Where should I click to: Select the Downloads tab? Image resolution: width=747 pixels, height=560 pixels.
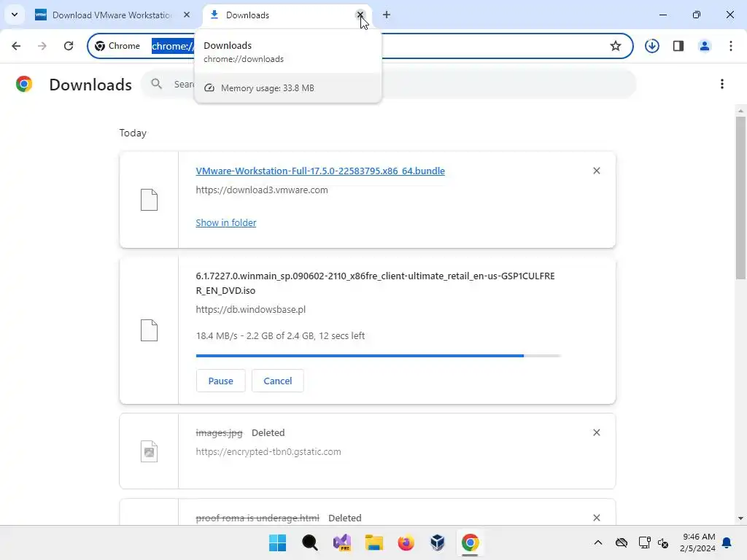(x=285, y=15)
